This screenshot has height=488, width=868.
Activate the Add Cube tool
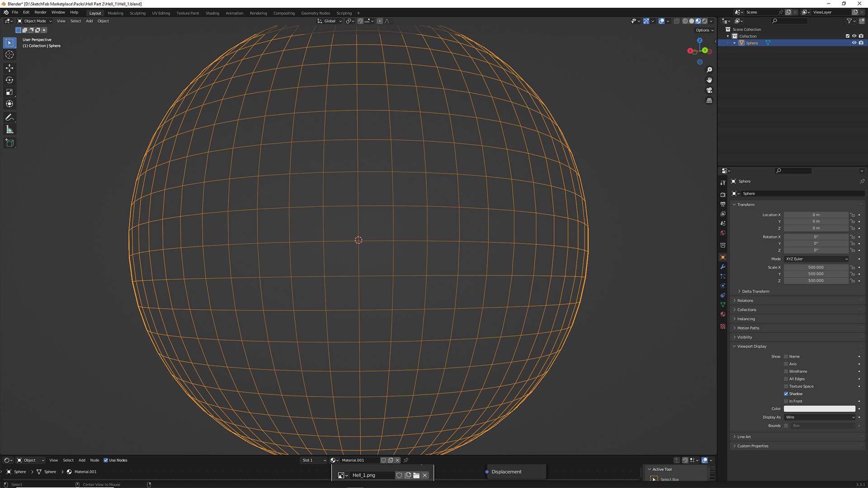click(x=9, y=143)
